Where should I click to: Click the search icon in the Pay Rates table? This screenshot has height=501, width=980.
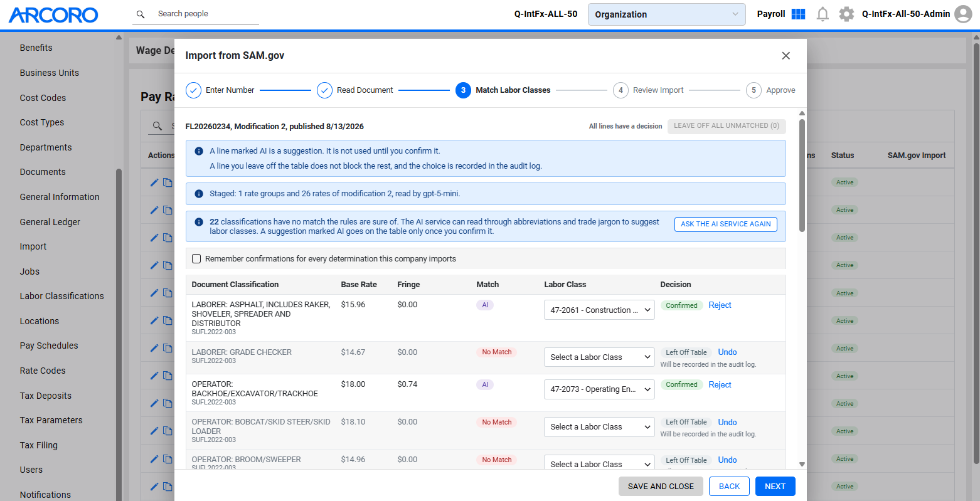[157, 126]
